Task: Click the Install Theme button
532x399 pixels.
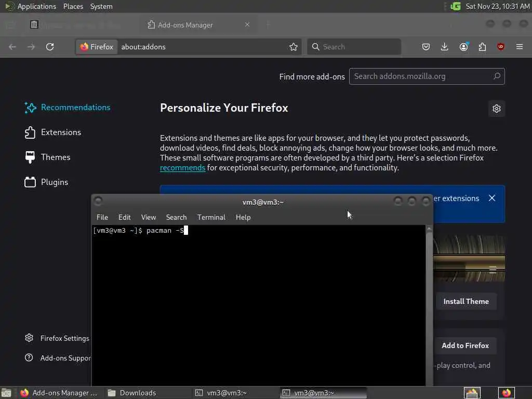Action: (x=466, y=301)
